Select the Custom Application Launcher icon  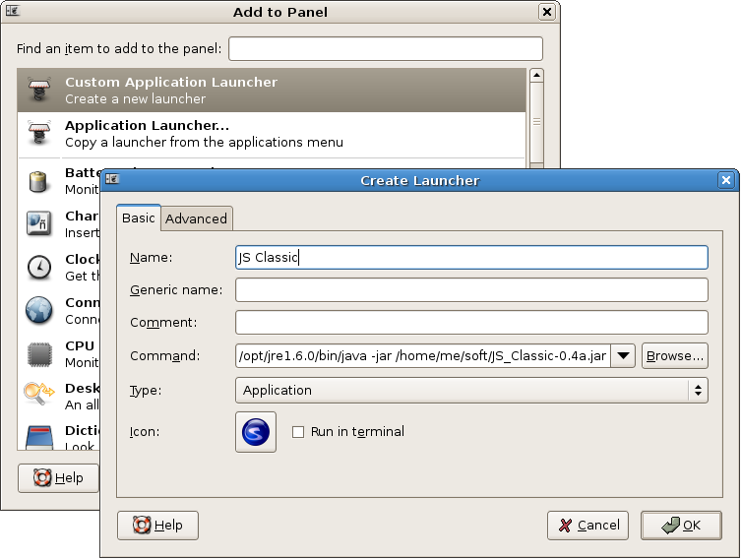click(x=39, y=91)
